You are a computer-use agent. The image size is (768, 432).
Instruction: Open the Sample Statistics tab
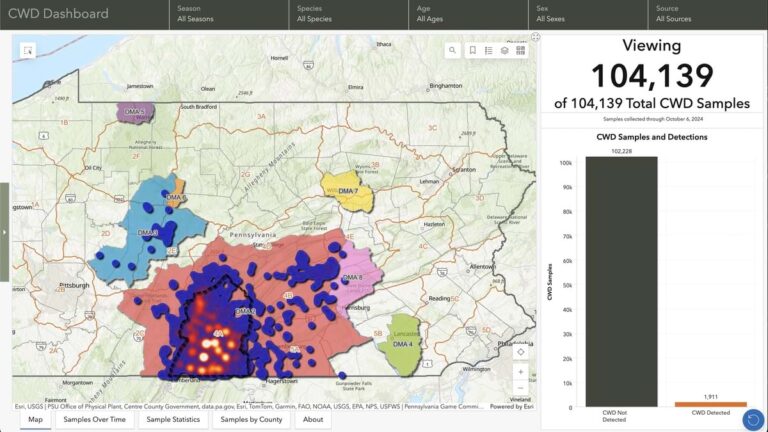click(x=173, y=420)
